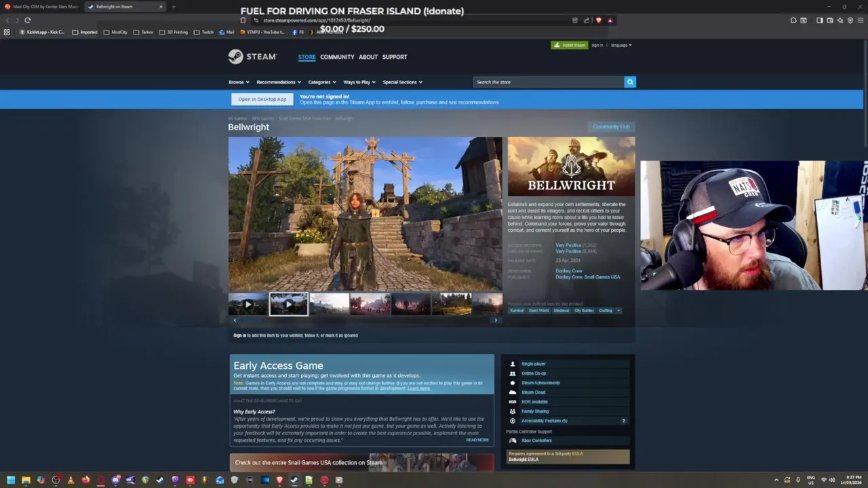Click the Accessibility Features circle icon
Viewport: 868px width, 488px height.
click(513, 421)
